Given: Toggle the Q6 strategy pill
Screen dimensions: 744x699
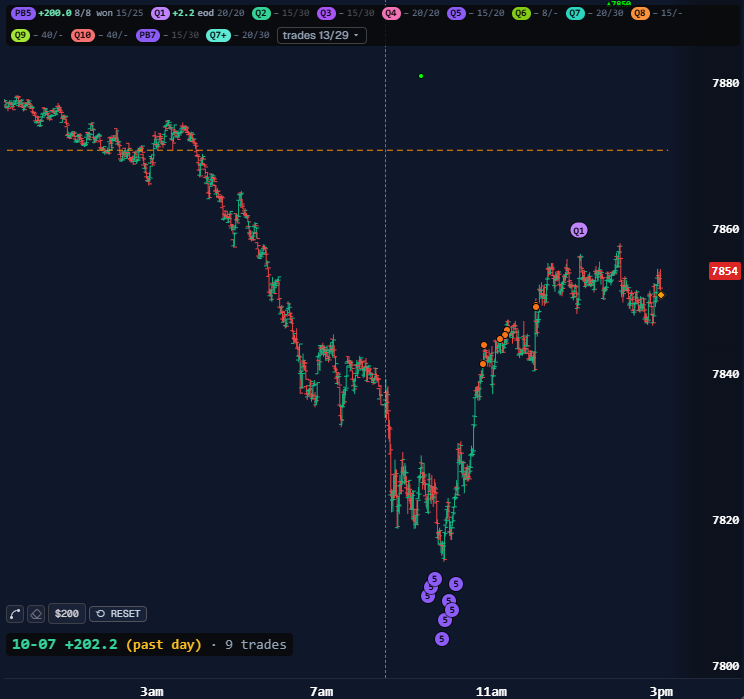Looking at the screenshot, I should point(521,13).
